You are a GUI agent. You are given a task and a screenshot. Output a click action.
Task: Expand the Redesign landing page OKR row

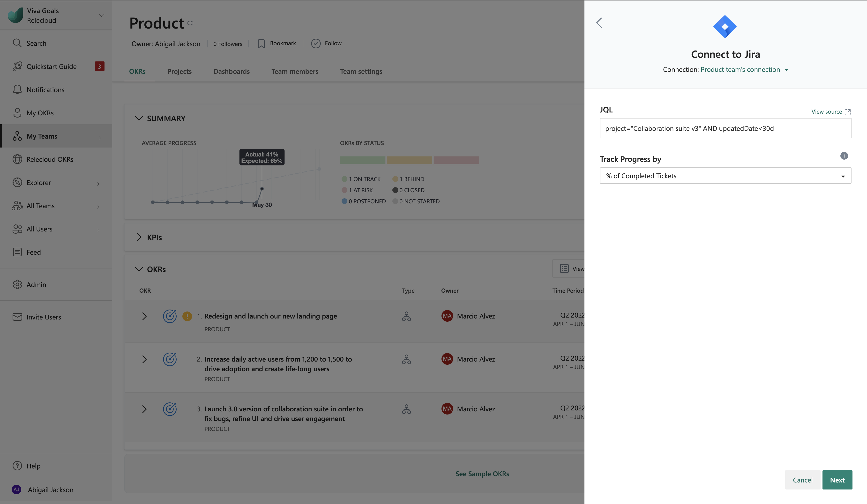(144, 316)
